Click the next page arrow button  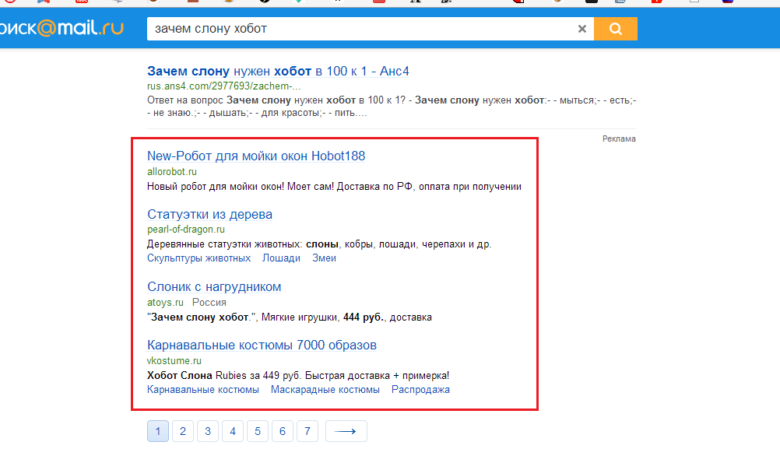click(x=346, y=431)
